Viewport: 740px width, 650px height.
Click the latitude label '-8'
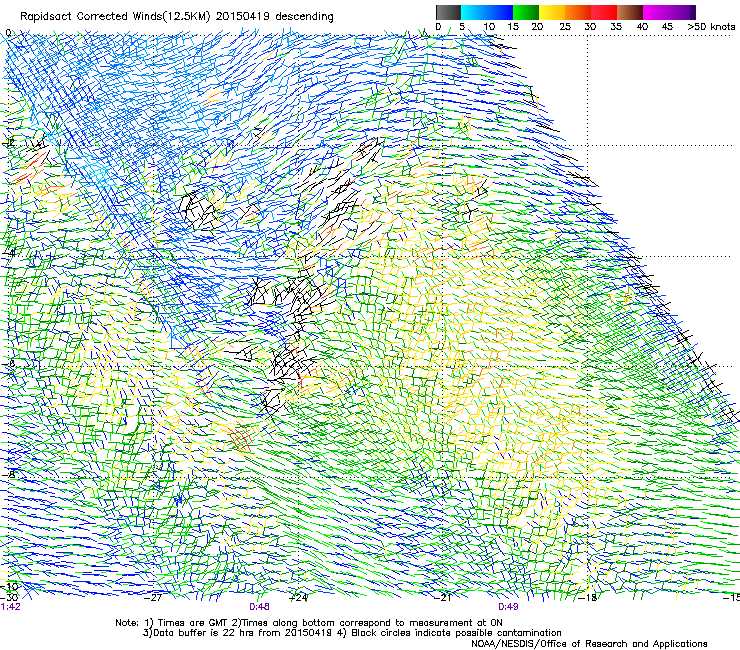tap(8, 474)
